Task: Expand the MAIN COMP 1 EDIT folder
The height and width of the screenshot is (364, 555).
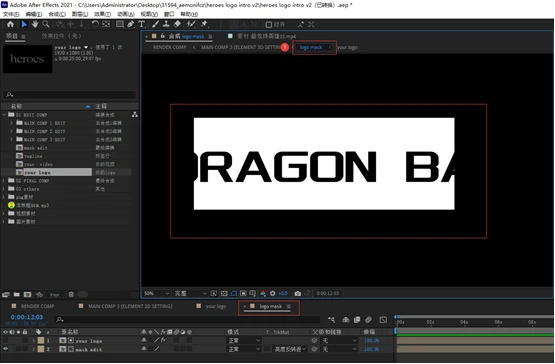Action: click(12, 123)
